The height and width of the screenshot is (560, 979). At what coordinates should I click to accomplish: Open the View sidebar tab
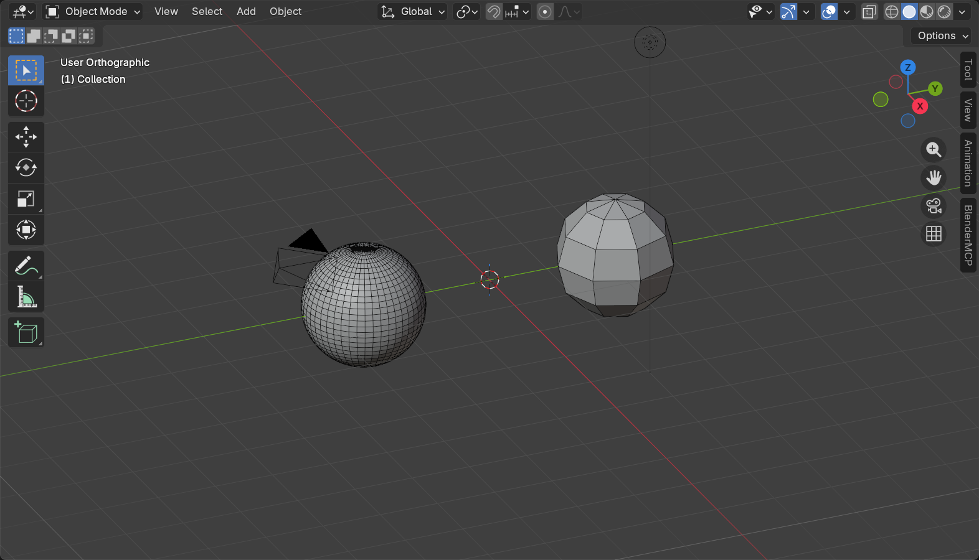pos(968,110)
